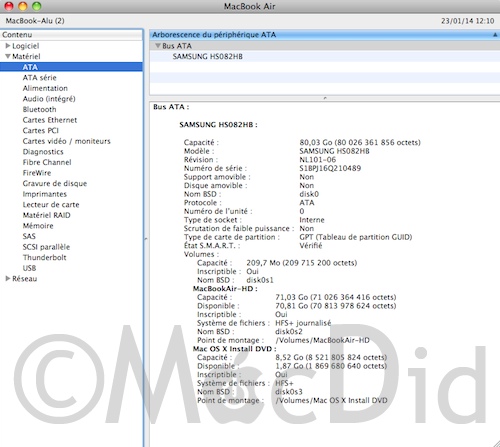
Task: Collapse the Matériel section triangle
Action: [x=8, y=56]
